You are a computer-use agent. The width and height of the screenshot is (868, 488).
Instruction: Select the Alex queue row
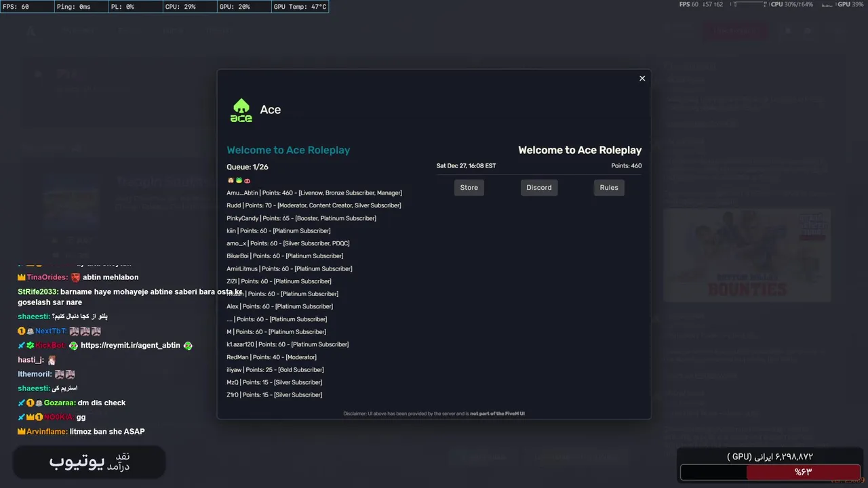(280, 306)
